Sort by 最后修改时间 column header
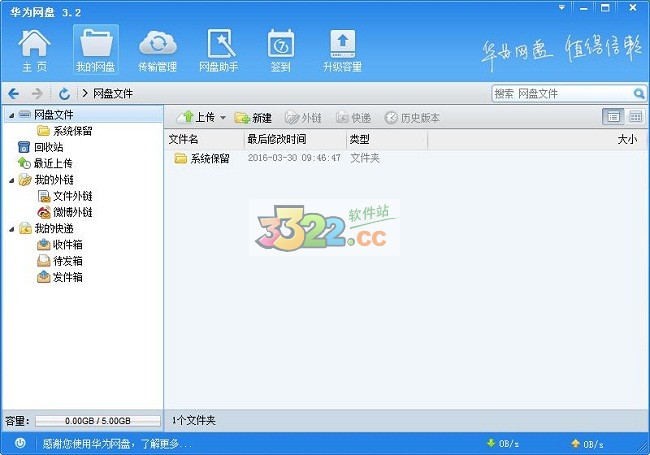650x455 pixels. pos(295,139)
